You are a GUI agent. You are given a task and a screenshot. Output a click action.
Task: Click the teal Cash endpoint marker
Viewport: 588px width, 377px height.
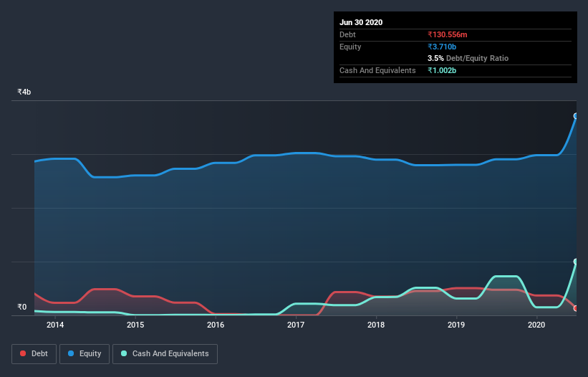576,262
